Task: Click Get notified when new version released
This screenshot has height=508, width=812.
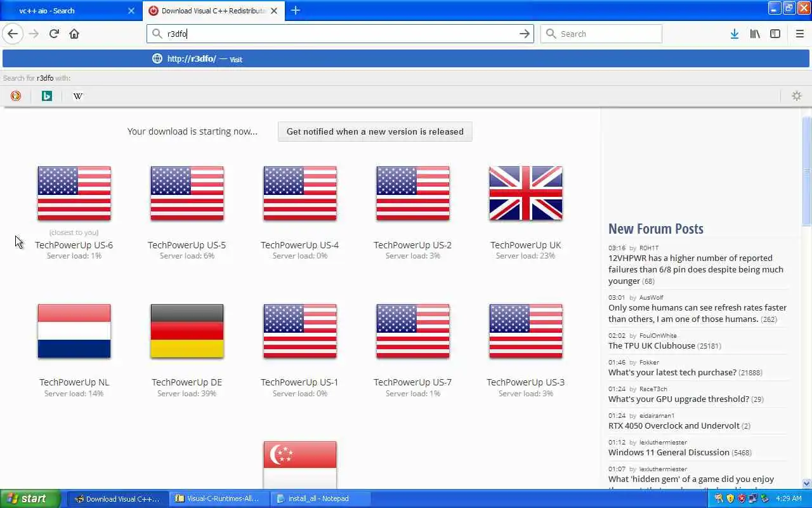Action: pos(375,131)
